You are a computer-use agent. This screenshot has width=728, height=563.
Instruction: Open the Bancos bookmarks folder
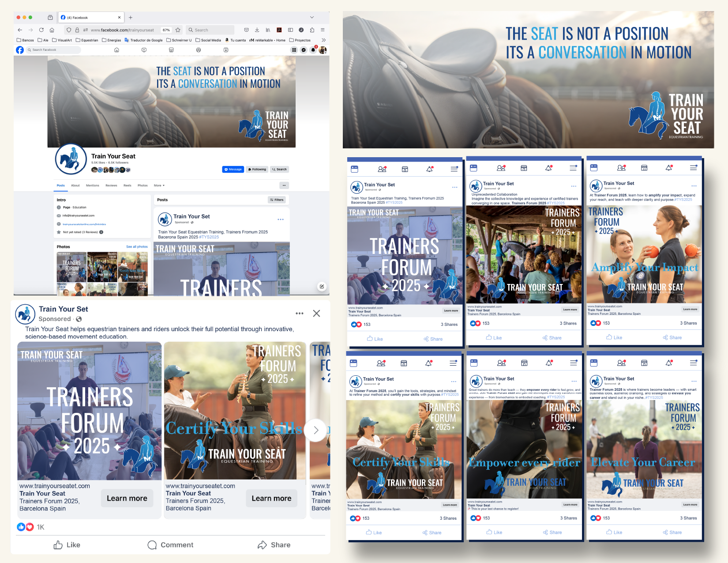click(x=25, y=40)
